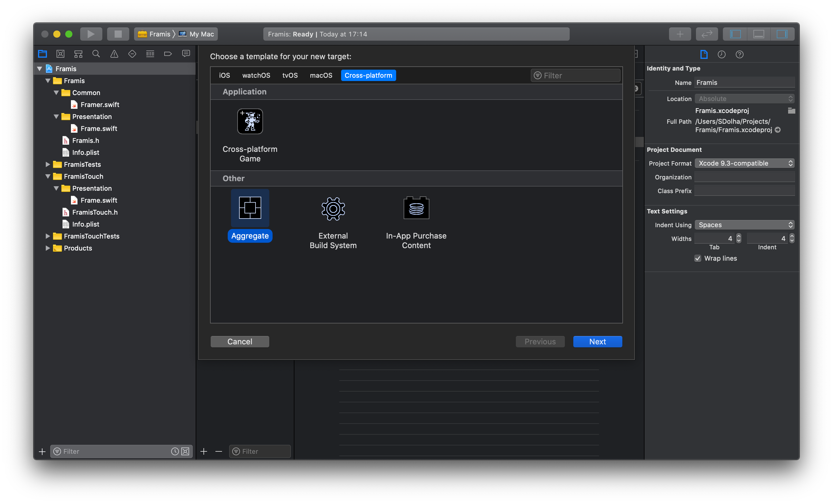
Task: Toggle the debug area visibility button
Action: coord(758,34)
